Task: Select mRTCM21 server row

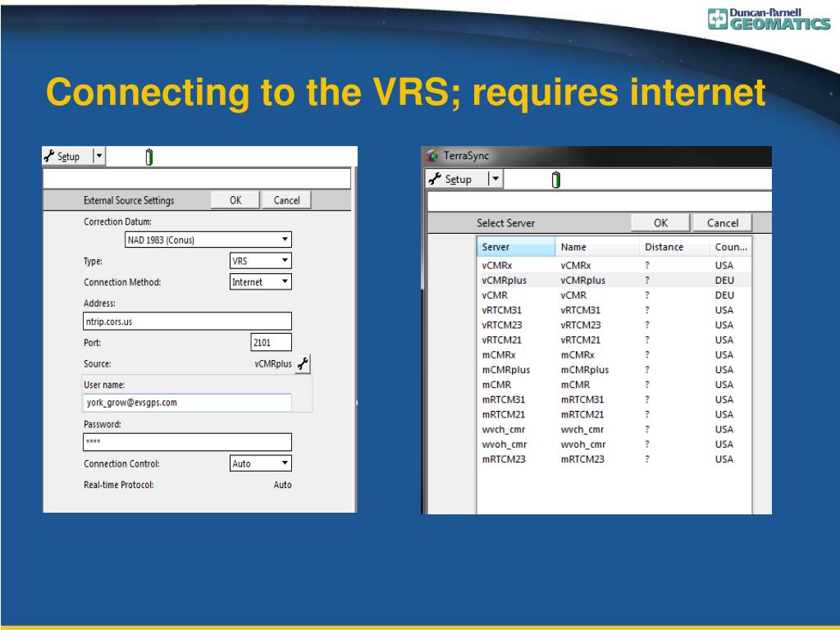Action: pyautogui.click(x=614, y=414)
